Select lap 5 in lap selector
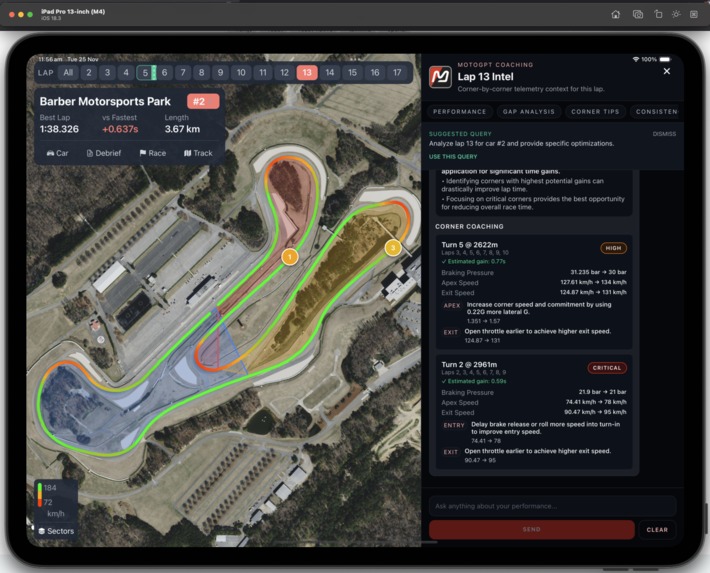710x573 pixels. click(146, 72)
